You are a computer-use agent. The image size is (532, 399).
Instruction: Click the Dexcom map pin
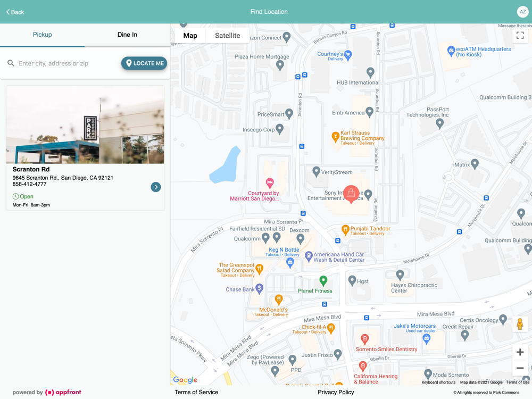click(x=300, y=239)
